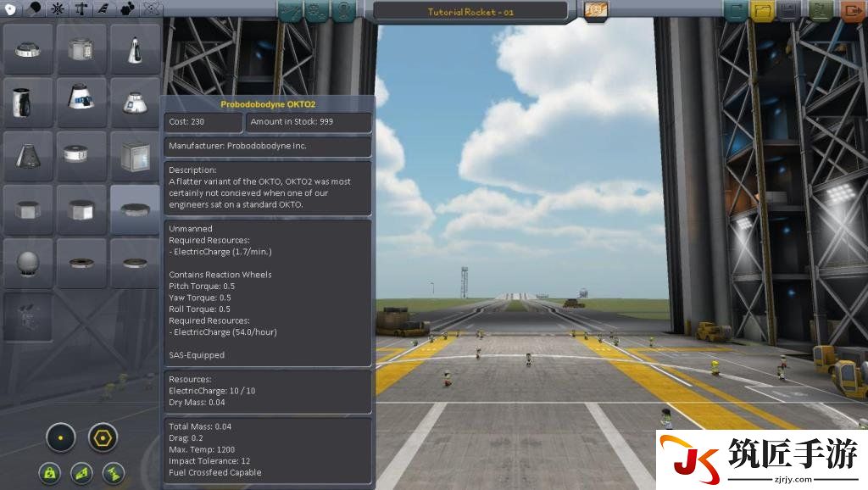Viewport: 868px width, 490px height.
Task: Pick the white domed pod with square windows
Action: (x=135, y=103)
